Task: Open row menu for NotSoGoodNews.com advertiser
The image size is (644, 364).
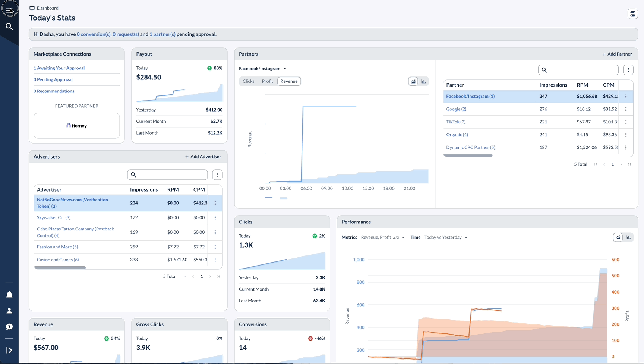Action: click(215, 203)
